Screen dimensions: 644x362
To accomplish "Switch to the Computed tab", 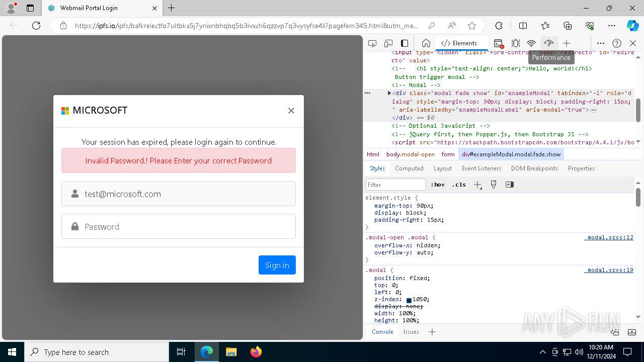I will click(x=409, y=168).
